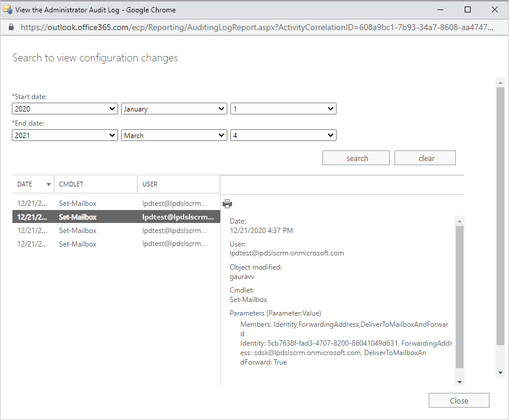Click the URL in the address bar

(x=257, y=27)
